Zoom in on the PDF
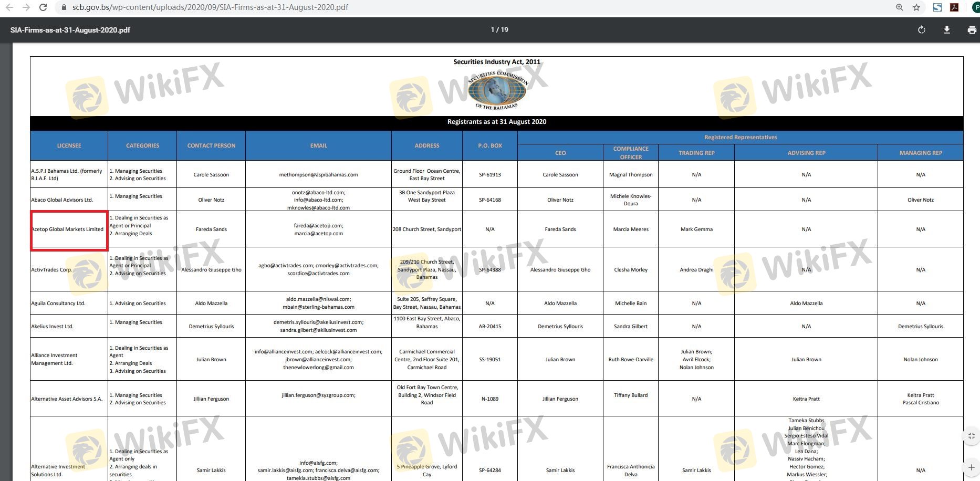Screen dimensions: 980x481 pyautogui.click(x=971, y=467)
